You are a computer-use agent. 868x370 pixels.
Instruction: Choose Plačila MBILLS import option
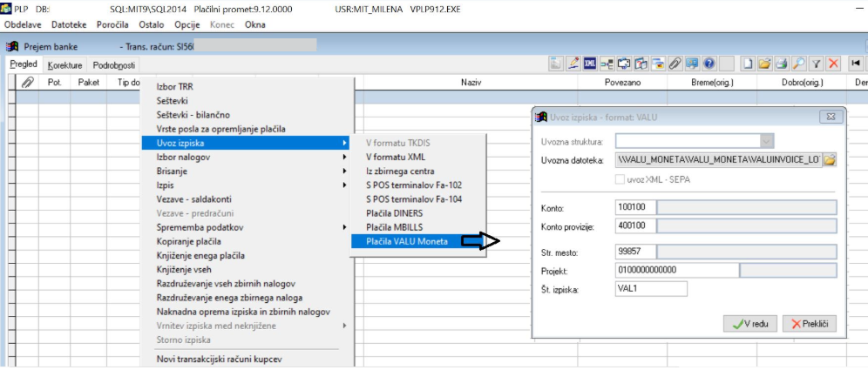click(418, 227)
